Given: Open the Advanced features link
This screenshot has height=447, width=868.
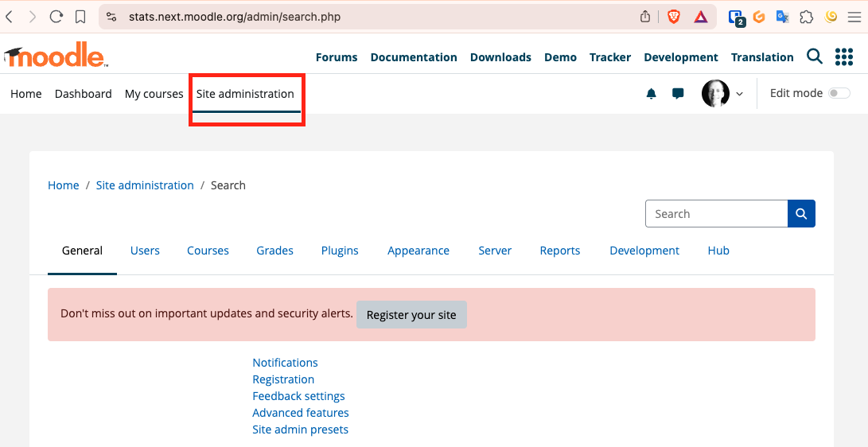Looking at the screenshot, I should tap(301, 413).
